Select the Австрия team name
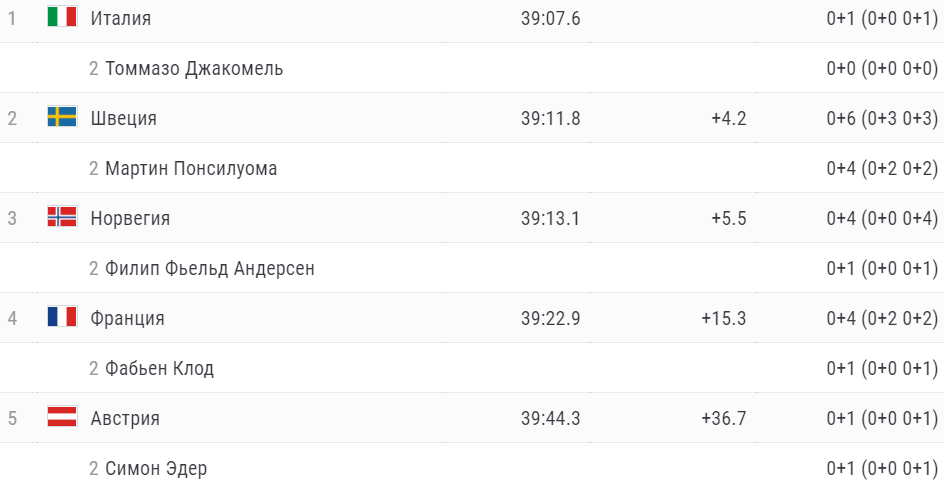 124,418
